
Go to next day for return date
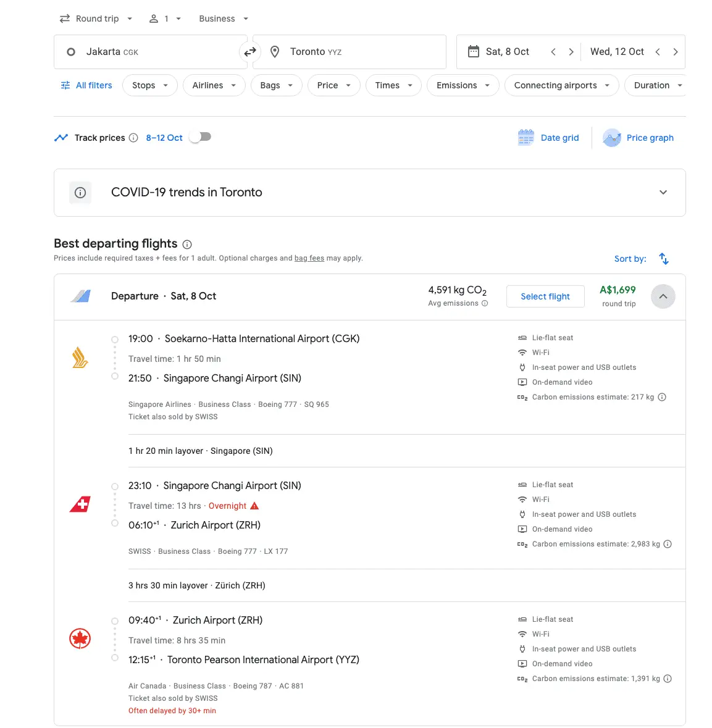(676, 52)
